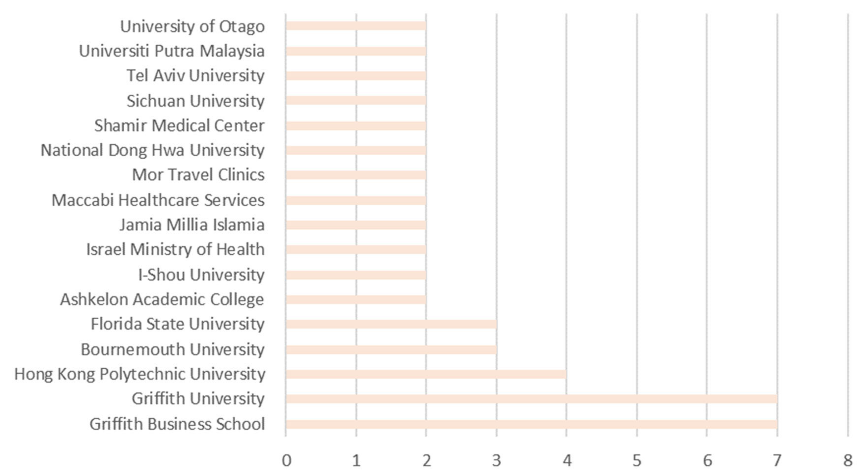The image size is (868, 476).
Task: Click the "Israel Ministry of Health" label
Action: tap(175, 250)
